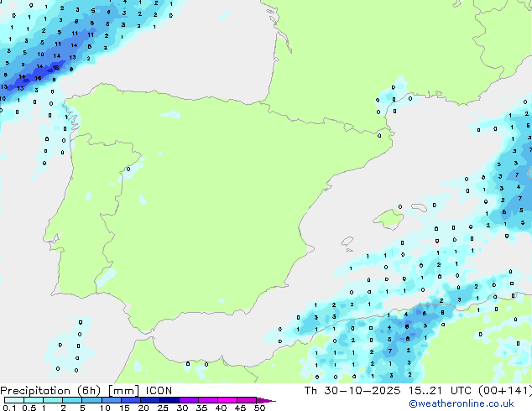Click the "10" legend scale label
532x411 pixels.
click(105, 408)
